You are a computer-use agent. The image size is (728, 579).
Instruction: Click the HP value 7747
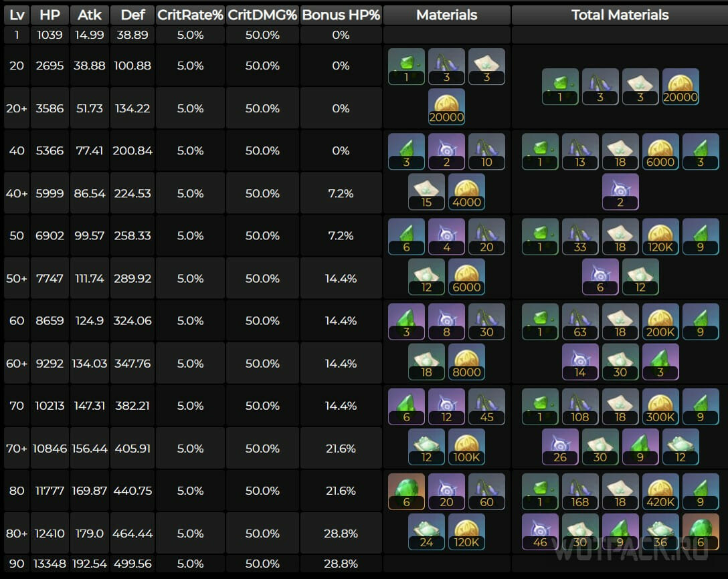pyautogui.click(x=50, y=278)
